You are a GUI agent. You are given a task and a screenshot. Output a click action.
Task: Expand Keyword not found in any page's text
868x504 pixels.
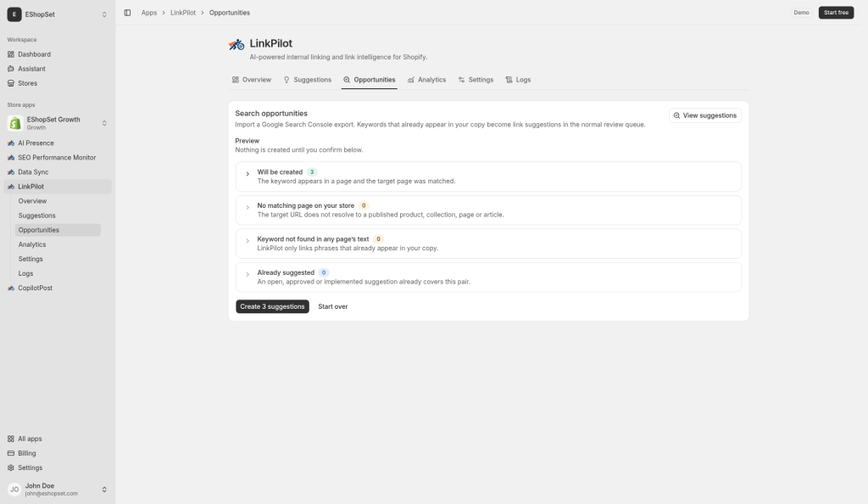(x=488, y=244)
